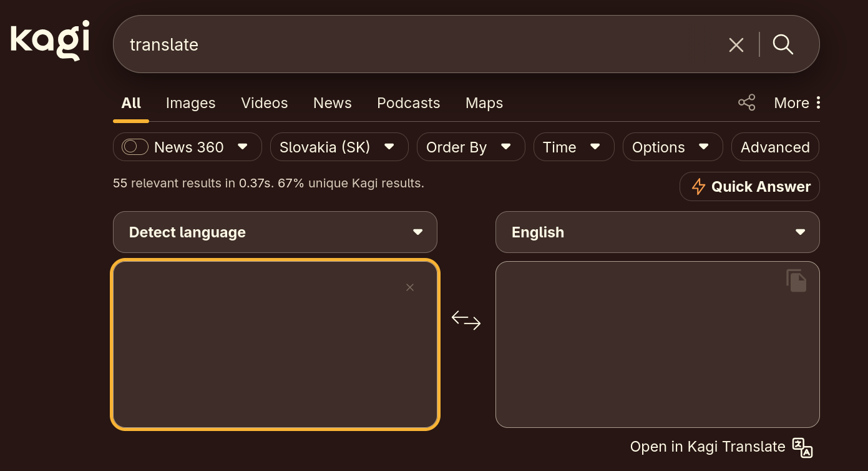Switch to the News tab

pos(333,103)
